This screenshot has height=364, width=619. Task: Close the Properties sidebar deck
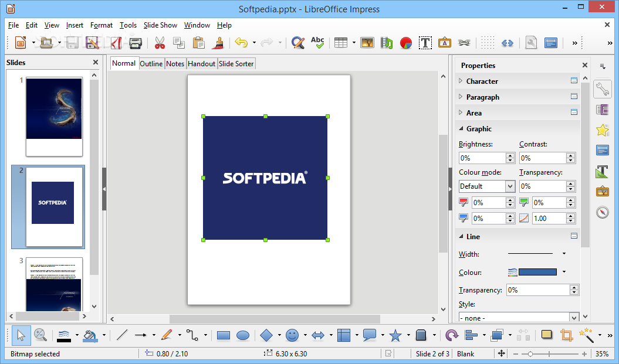click(585, 65)
